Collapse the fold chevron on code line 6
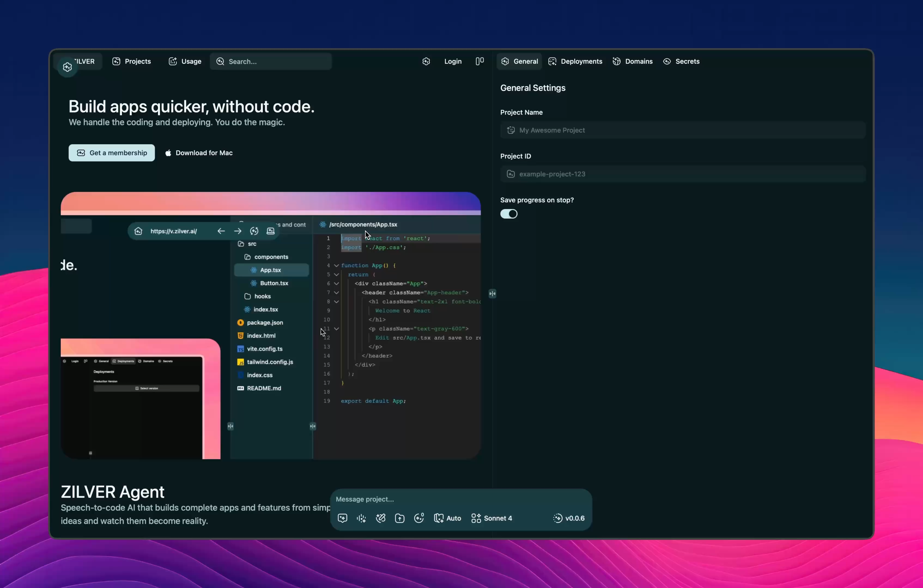The width and height of the screenshot is (923, 588). pos(336,283)
